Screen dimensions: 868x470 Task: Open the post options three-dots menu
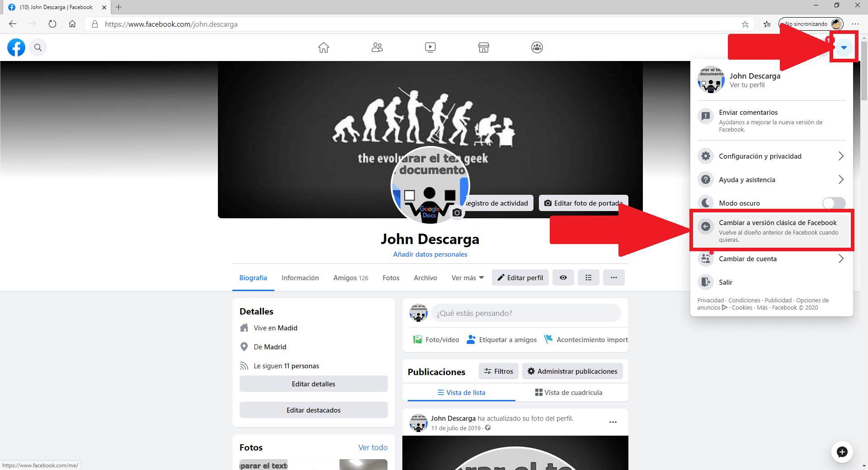point(613,423)
